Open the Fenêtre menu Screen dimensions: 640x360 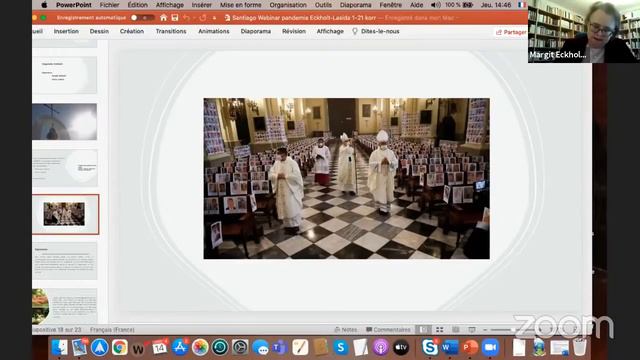pyautogui.click(x=391, y=5)
